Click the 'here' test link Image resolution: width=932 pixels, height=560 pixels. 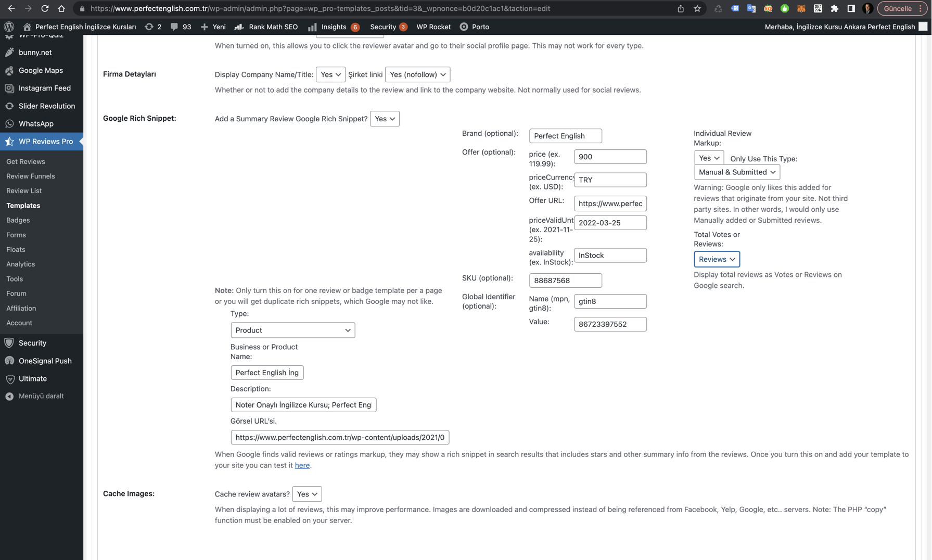point(302,465)
